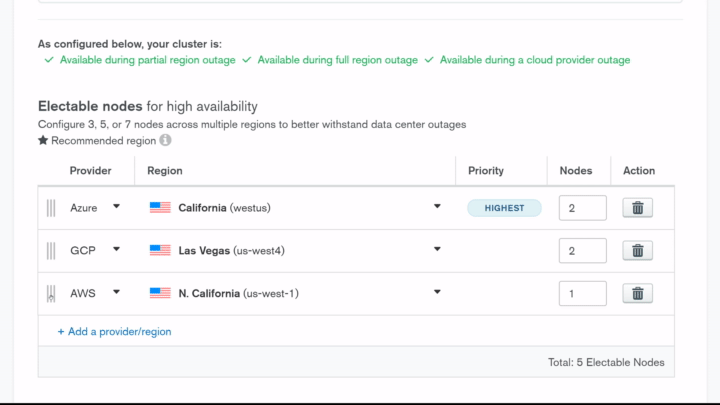This screenshot has width=720, height=405.
Task: Click the GCP row nodes count field
Action: coord(582,251)
